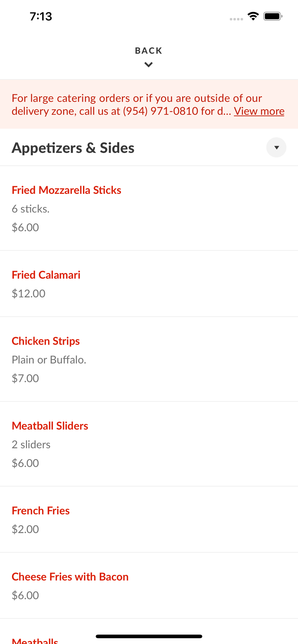This screenshot has width=298, height=644.
Task: Select Fried Mozzarella Sticks item
Action: (66, 190)
